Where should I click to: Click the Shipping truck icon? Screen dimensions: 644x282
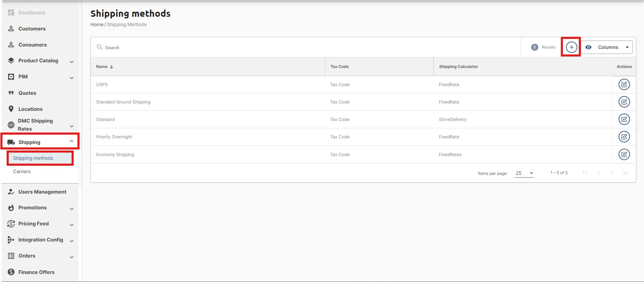point(11,142)
